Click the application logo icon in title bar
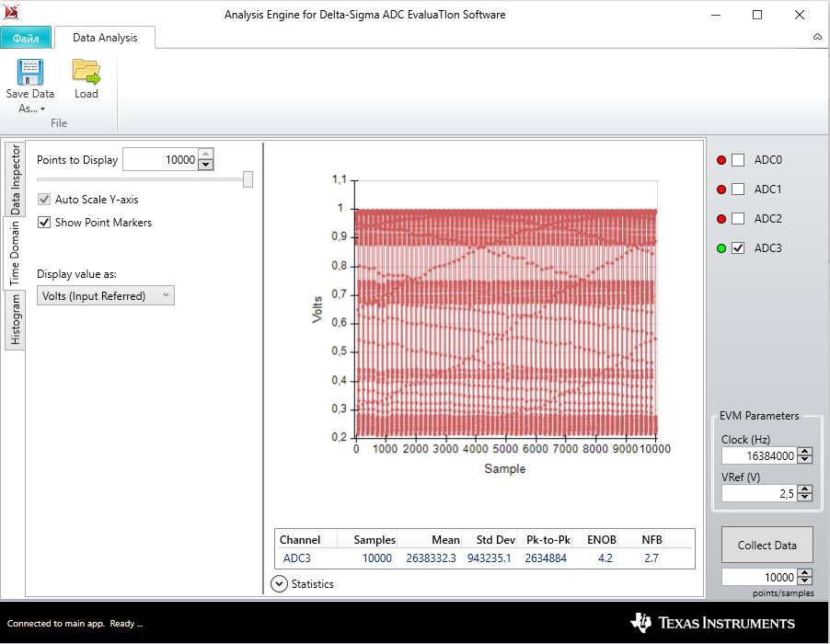The image size is (830, 644). coord(11,12)
